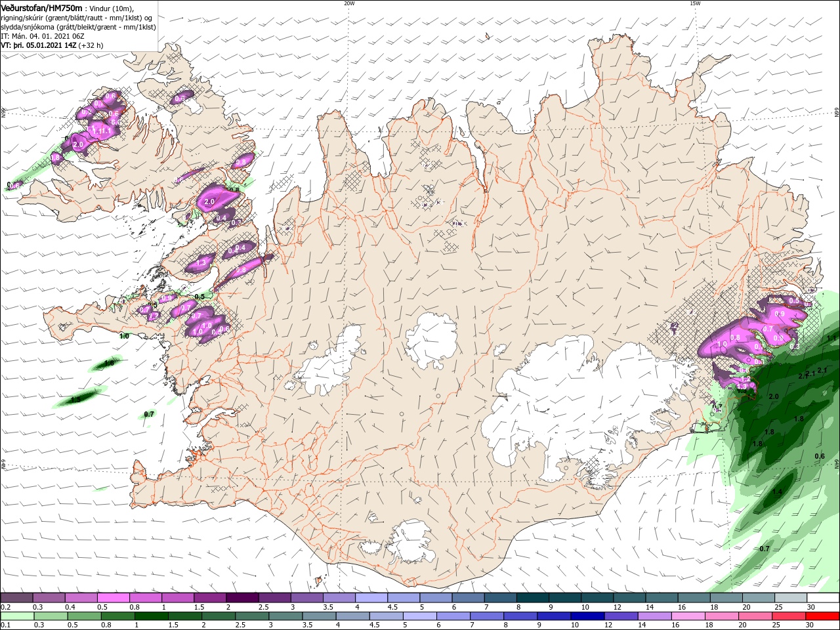This screenshot has width=840, height=630.
Task: Click the 15W longitude label
Action: [695, 3]
